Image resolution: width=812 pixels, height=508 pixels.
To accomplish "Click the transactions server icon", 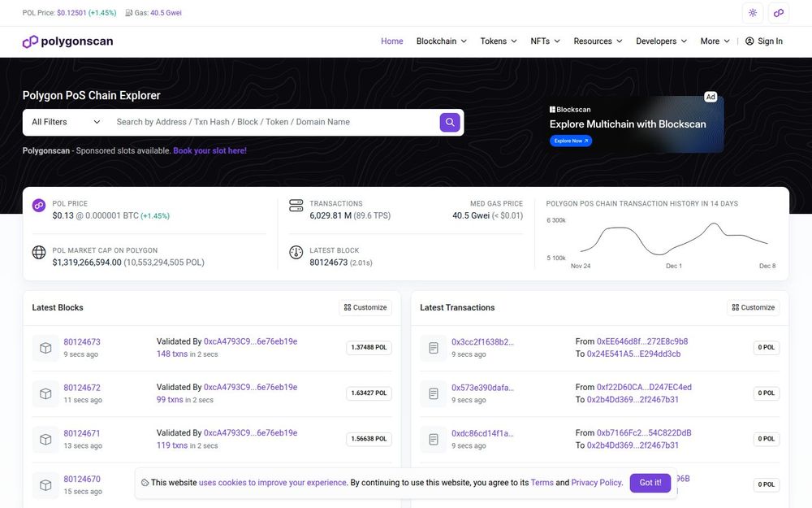I will [296, 206].
